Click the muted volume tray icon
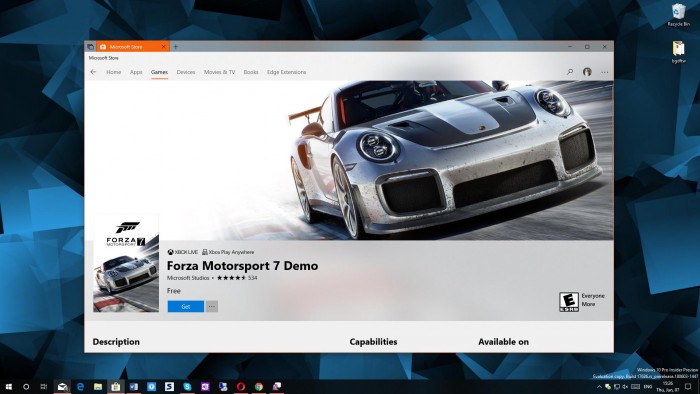This screenshot has height=394, width=700. pos(625,386)
